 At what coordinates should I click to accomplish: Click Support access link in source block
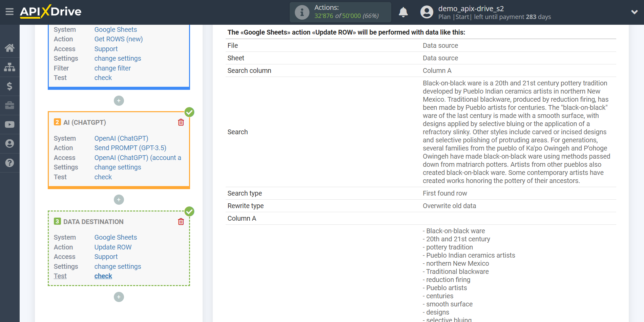[106, 49]
